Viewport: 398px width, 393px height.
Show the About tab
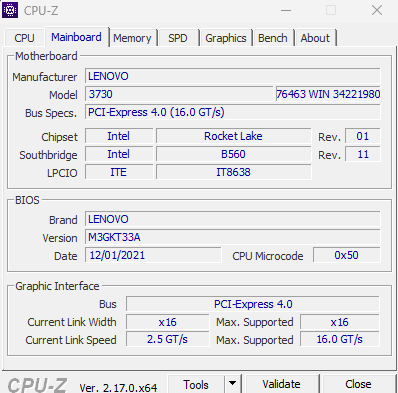click(315, 38)
